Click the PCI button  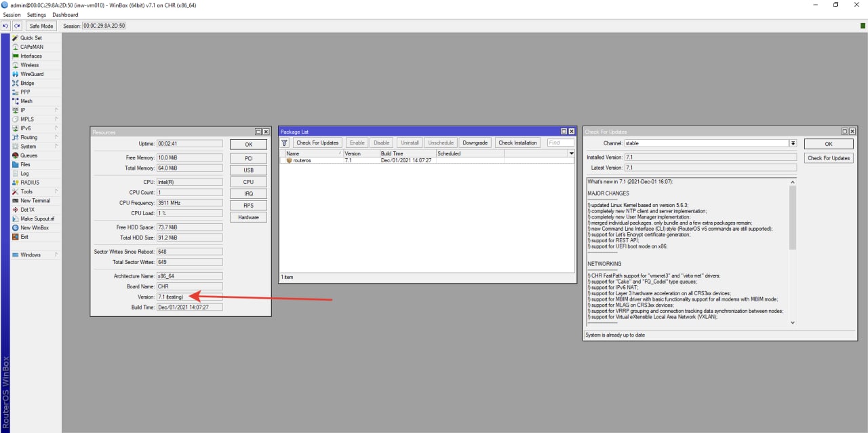248,158
